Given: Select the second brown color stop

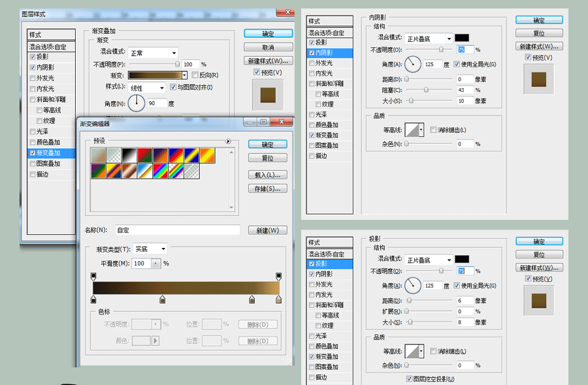Looking at the screenshot, I should [163, 299].
